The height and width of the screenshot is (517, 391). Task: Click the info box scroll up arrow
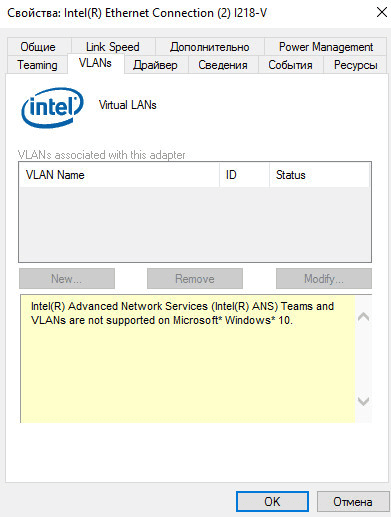(363, 317)
